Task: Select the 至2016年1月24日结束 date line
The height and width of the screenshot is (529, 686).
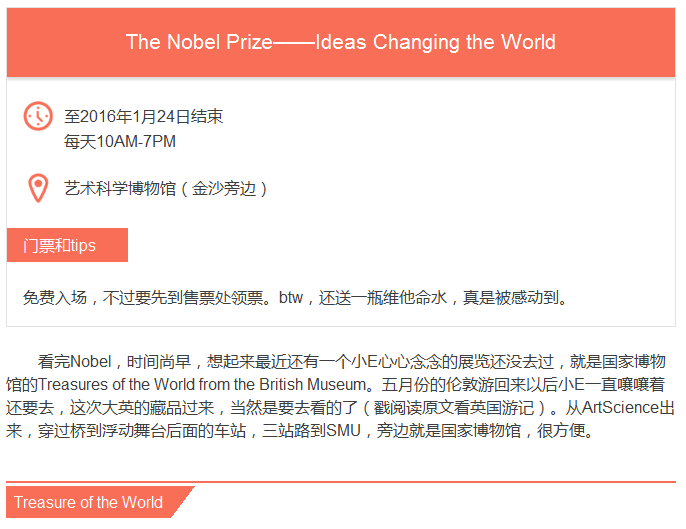Action: (143, 117)
